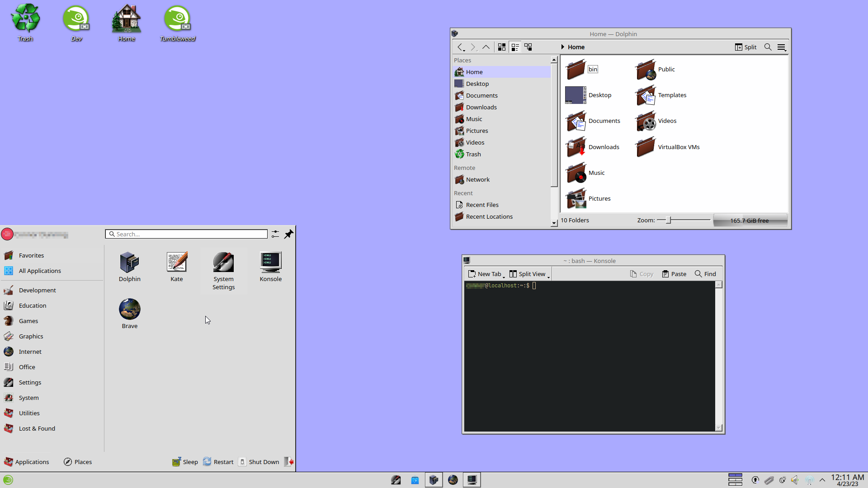Toggle Split view in Dolphin
Screen dimensions: 868x488
click(745, 47)
